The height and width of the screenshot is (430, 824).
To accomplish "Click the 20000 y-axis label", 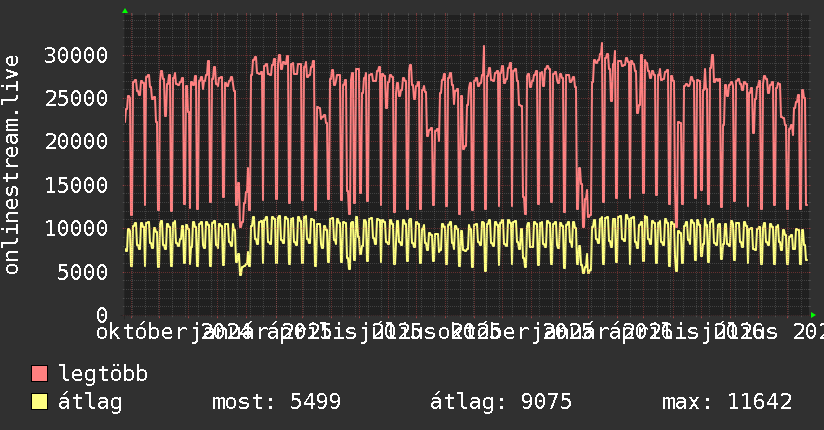I will (x=76, y=141).
